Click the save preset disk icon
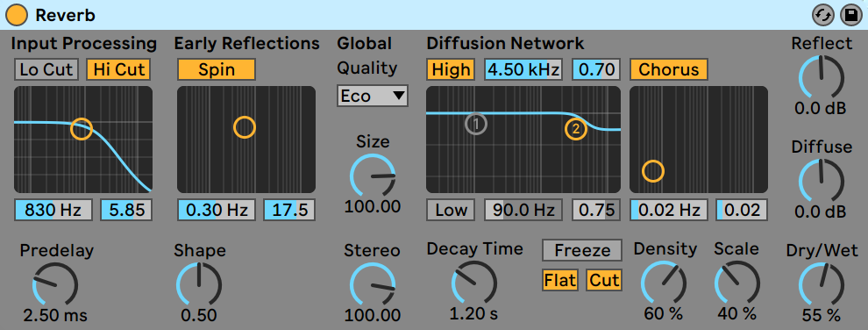 pos(850,16)
